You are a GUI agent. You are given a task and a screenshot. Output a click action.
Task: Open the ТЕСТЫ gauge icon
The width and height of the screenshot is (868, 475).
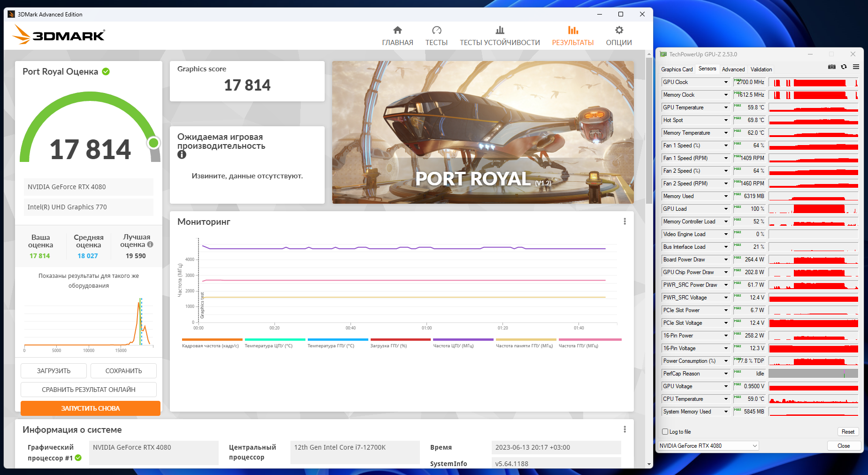click(x=436, y=30)
